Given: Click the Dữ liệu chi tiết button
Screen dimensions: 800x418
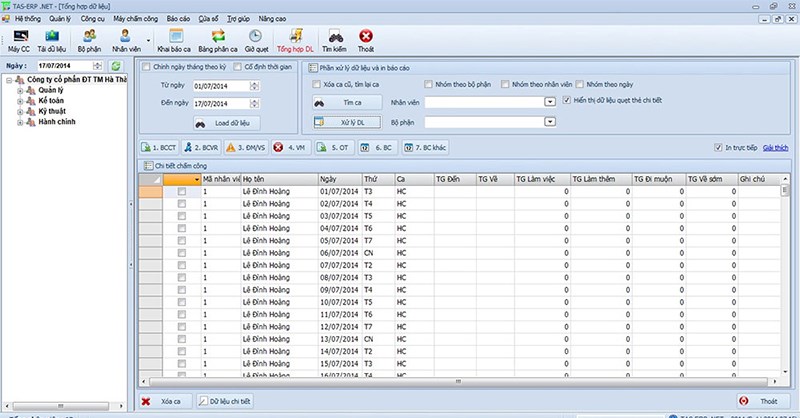Looking at the screenshot, I should point(224,401).
